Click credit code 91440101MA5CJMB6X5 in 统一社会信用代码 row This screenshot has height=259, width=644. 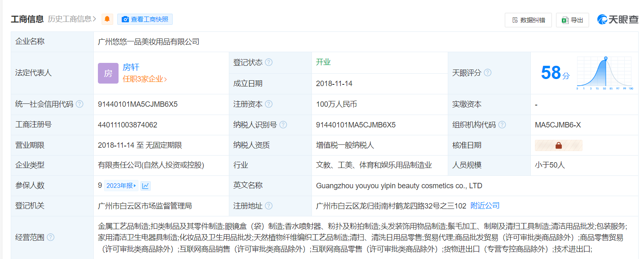[x=138, y=104]
